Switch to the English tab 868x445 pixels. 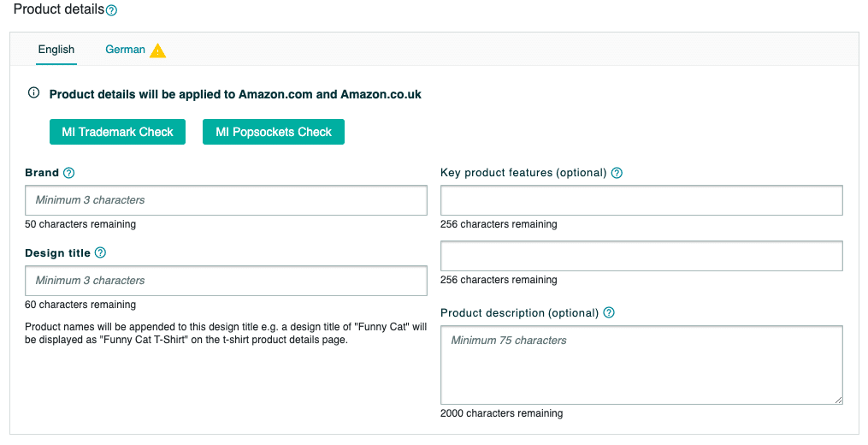click(56, 50)
